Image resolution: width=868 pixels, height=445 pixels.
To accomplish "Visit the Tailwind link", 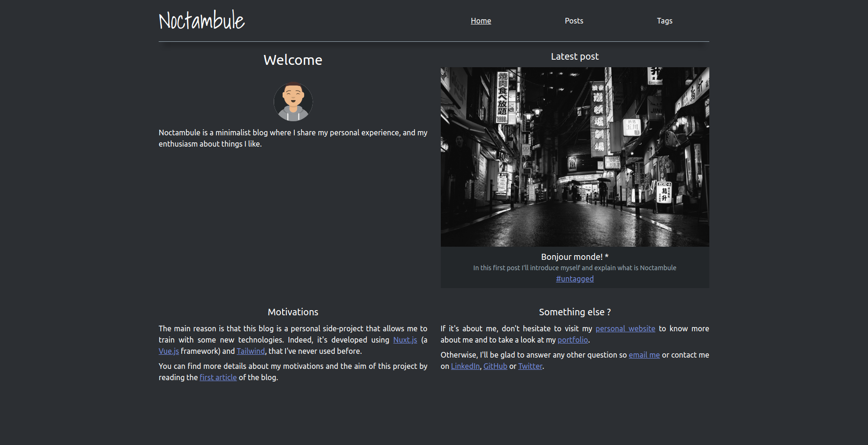I will click(250, 351).
